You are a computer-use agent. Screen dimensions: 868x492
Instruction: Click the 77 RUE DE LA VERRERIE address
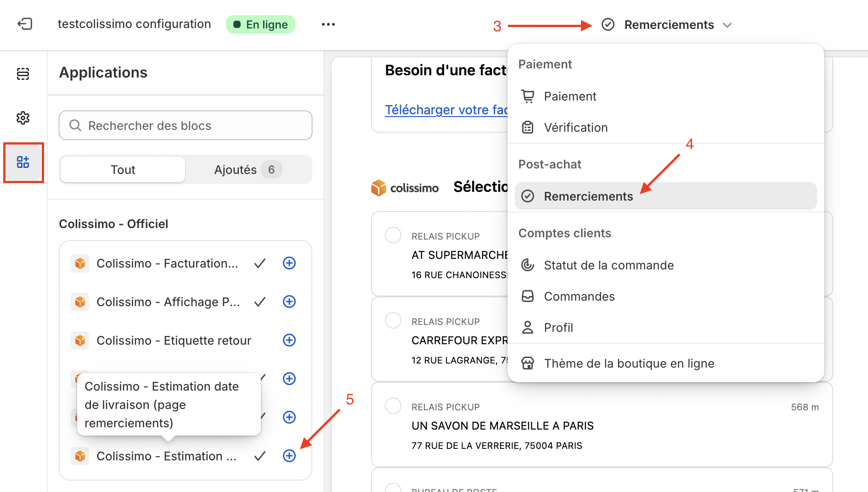coord(497,446)
